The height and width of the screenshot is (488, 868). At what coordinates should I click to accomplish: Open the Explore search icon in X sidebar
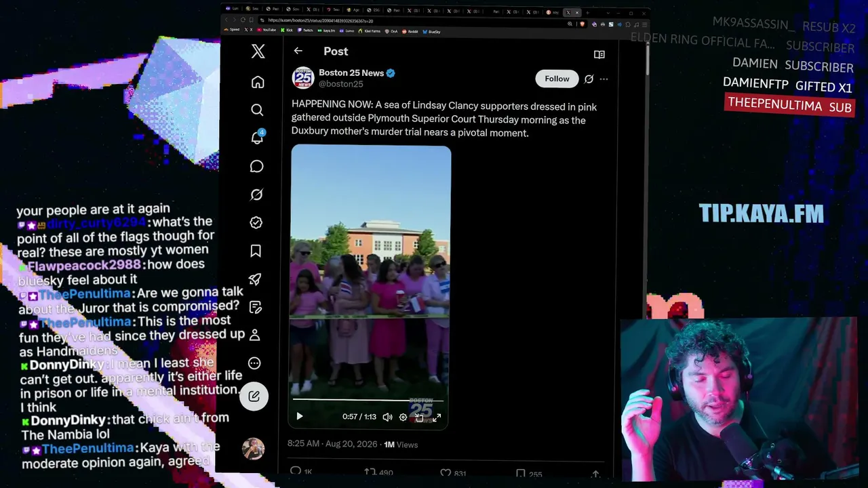(257, 110)
